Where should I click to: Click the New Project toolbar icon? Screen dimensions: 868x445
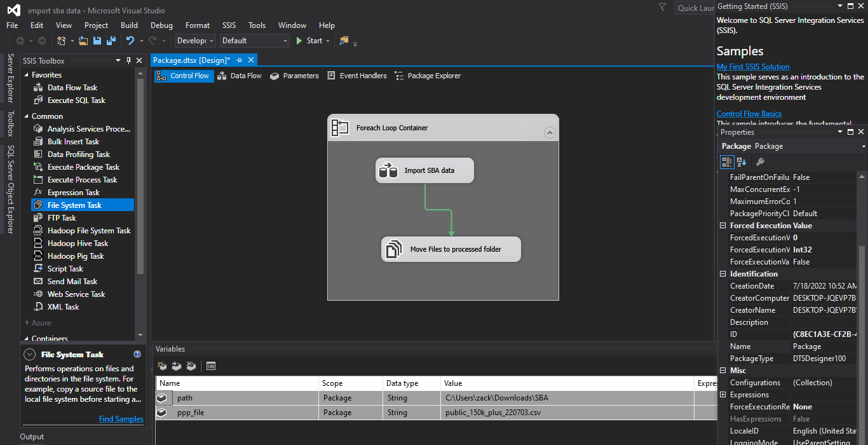[x=62, y=41]
